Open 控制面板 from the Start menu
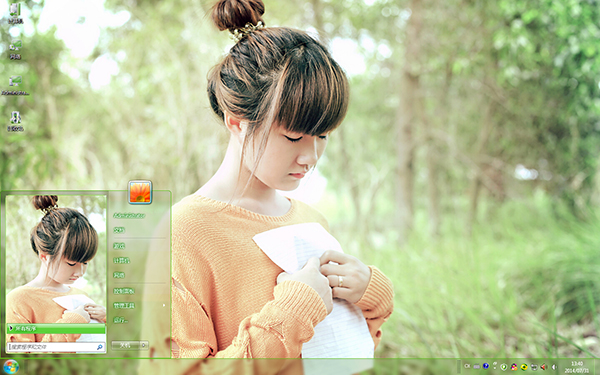600x375 pixels. [x=124, y=291]
